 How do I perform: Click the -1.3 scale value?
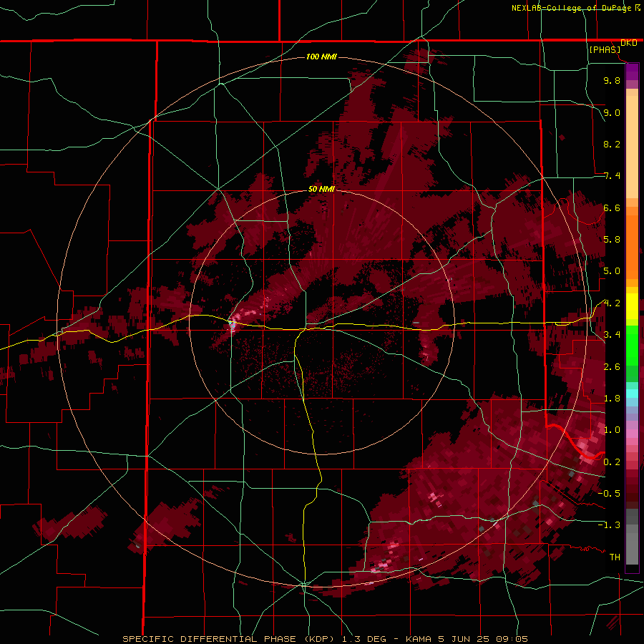click(x=609, y=525)
